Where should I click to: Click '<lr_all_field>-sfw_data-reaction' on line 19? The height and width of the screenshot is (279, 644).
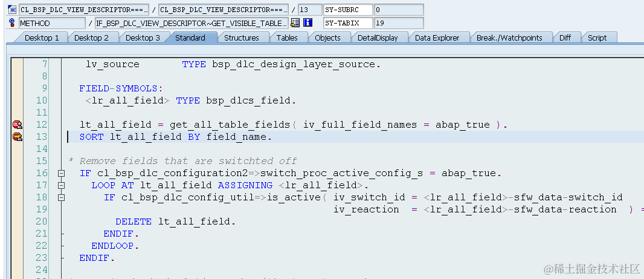[x=520, y=209]
